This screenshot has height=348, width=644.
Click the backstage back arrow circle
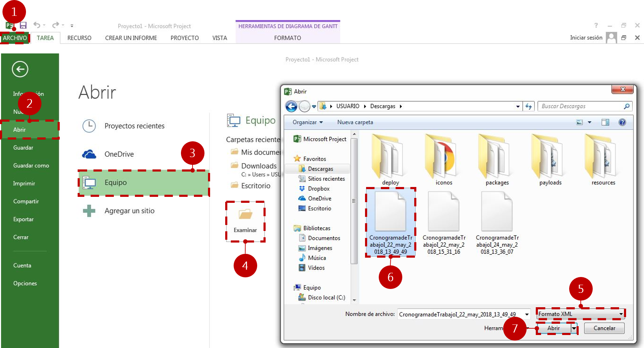coord(20,69)
